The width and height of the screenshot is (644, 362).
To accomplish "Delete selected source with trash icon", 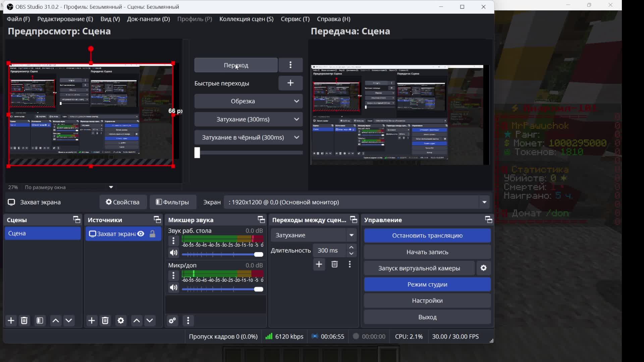I will click(105, 321).
